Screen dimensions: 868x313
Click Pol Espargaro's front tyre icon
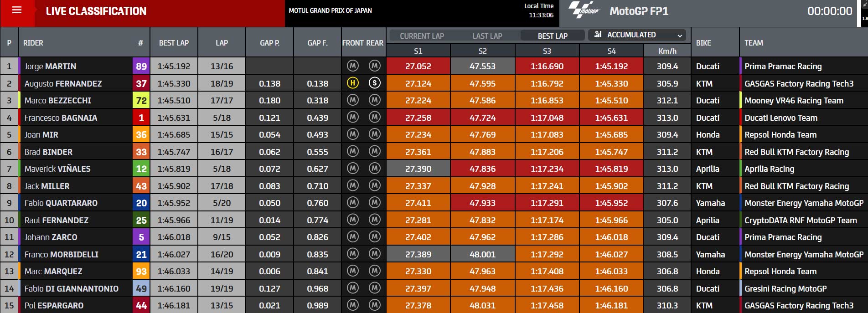(352, 305)
